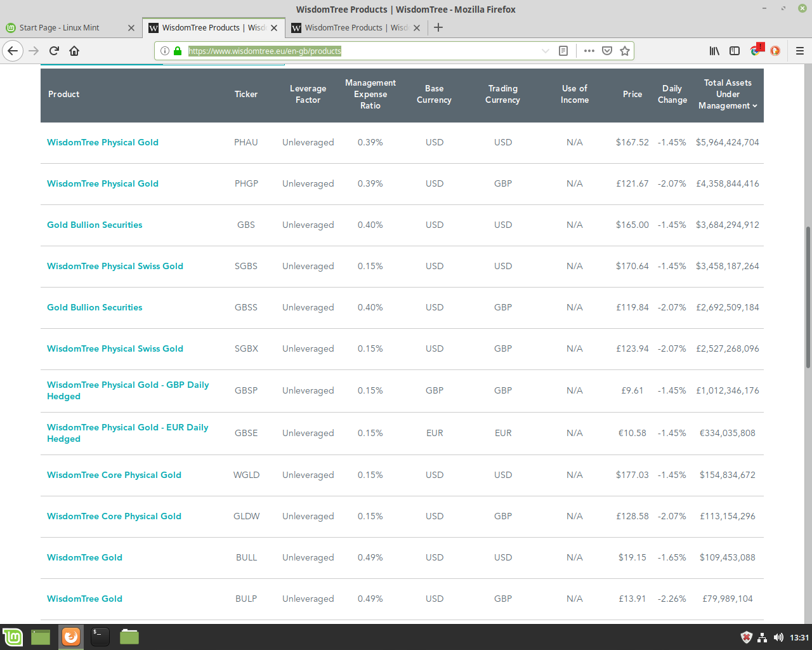Click the -2.26% daily change cell
Screen dimensions: 812x650
pyautogui.click(x=672, y=599)
